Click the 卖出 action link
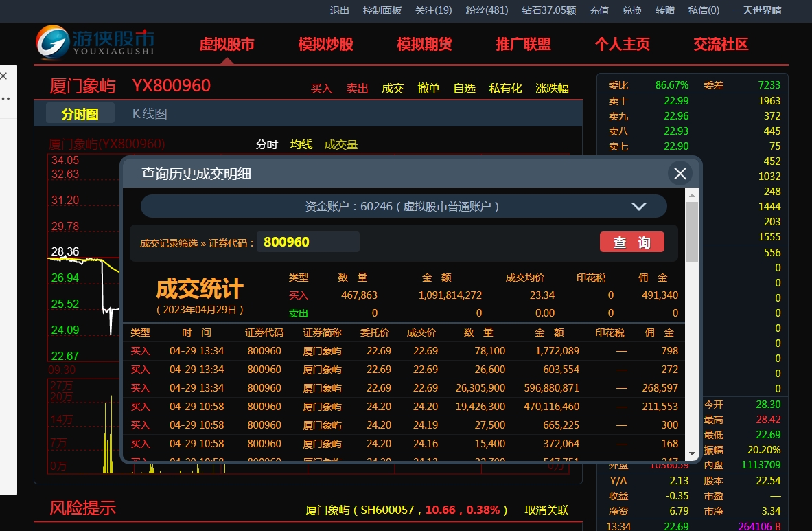The image size is (812, 531). click(357, 89)
